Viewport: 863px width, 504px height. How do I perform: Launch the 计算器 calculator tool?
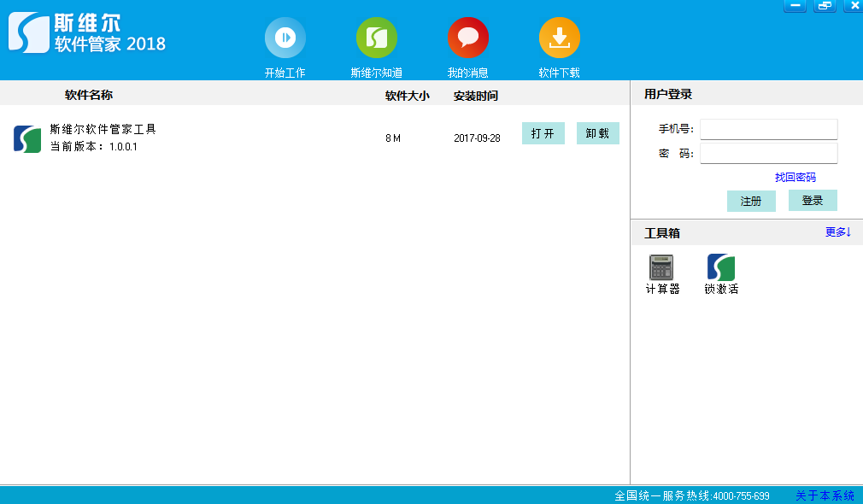click(x=661, y=267)
